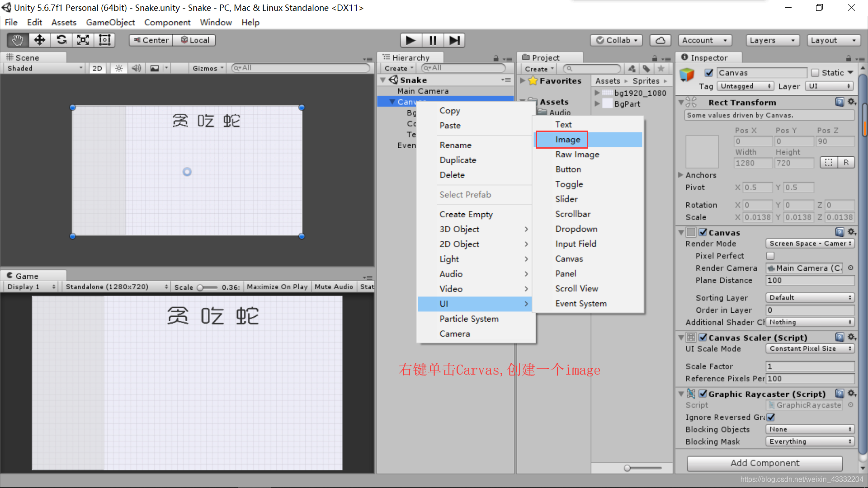Open Standalone resolution dropdown in Game view
Image resolution: width=868 pixels, height=488 pixels.
coord(116,287)
